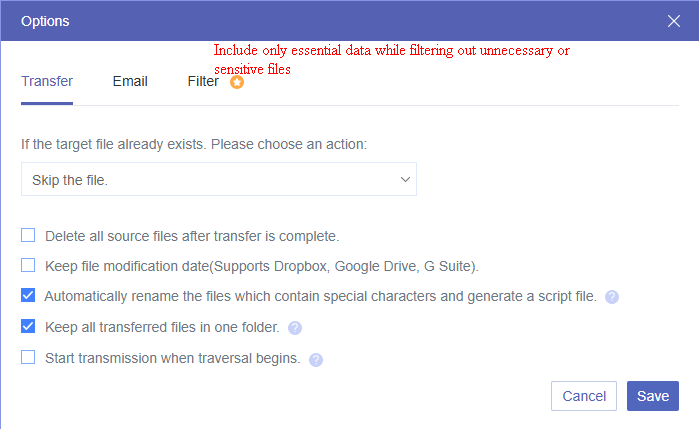This screenshot has height=429, width=699.
Task: Click help icon beside keep in one folder
Action: click(x=295, y=327)
